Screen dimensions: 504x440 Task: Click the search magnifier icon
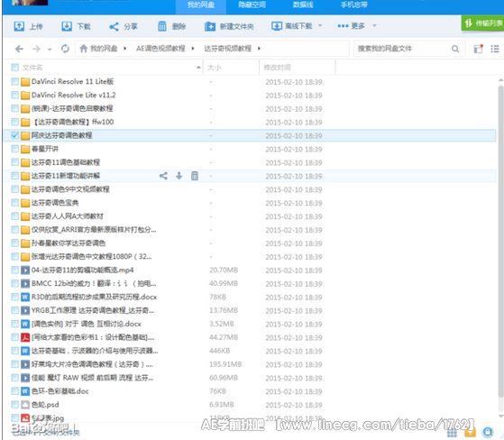point(455,49)
